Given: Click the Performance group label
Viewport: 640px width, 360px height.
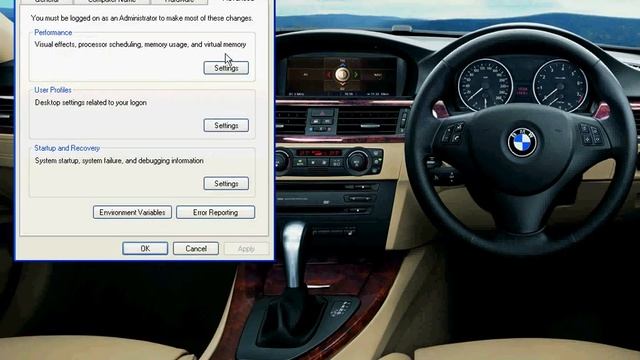Looking at the screenshot, I should coord(53,32).
